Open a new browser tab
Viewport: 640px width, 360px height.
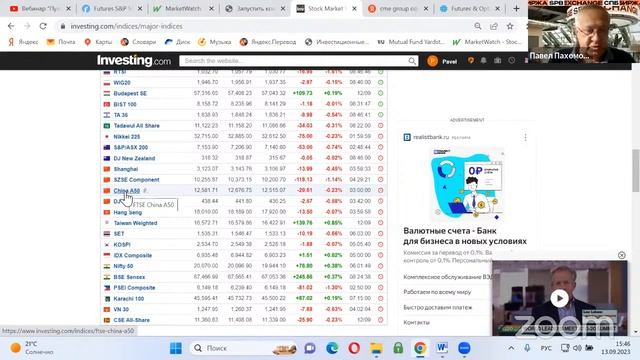point(516,8)
